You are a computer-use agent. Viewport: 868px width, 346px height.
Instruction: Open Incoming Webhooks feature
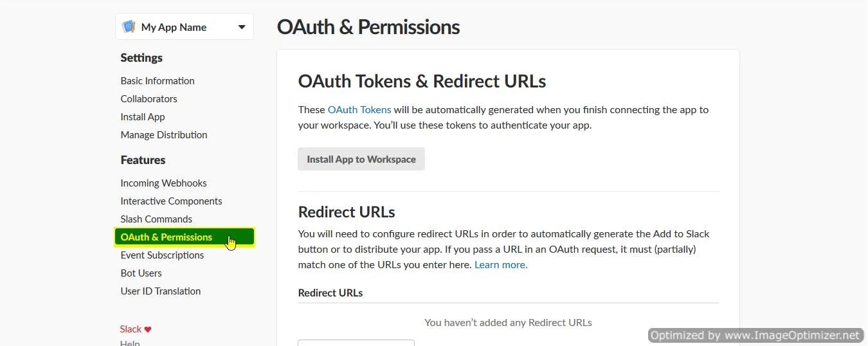click(163, 183)
